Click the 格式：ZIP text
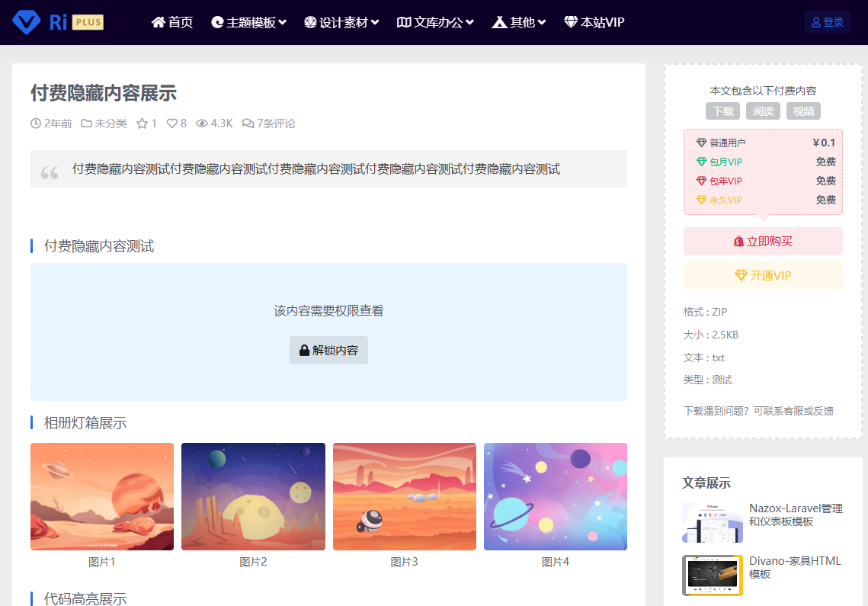The height and width of the screenshot is (606, 868). [x=705, y=312]
